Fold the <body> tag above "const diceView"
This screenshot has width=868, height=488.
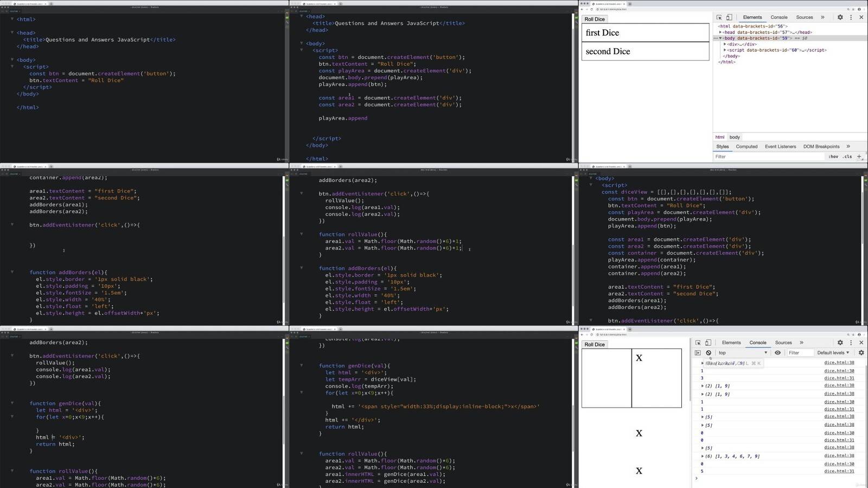coord(591,178)
